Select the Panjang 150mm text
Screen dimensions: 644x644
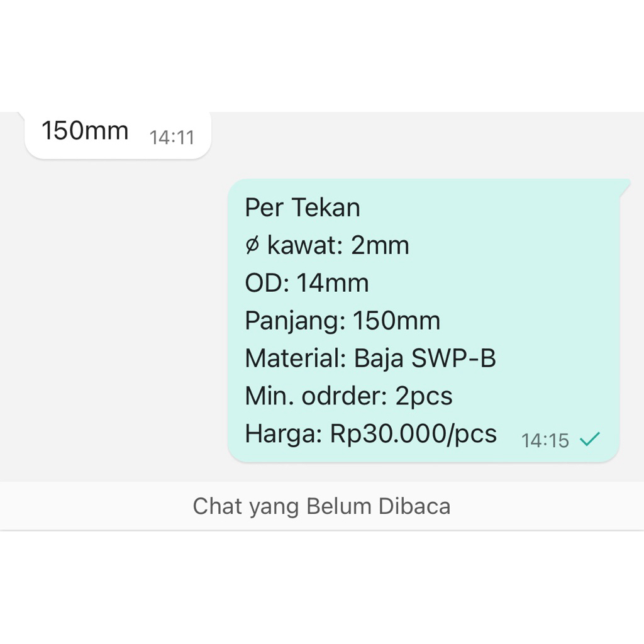(x=343, y=320)
